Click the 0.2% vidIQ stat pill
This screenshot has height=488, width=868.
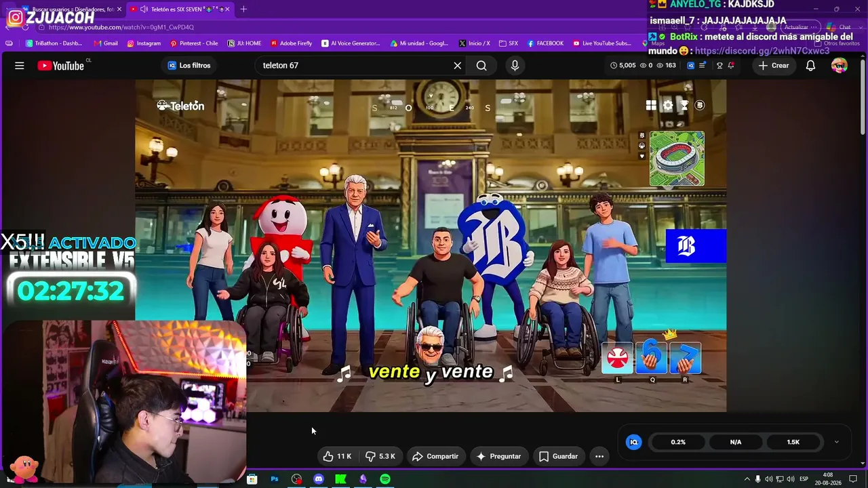tap(678, 442)
